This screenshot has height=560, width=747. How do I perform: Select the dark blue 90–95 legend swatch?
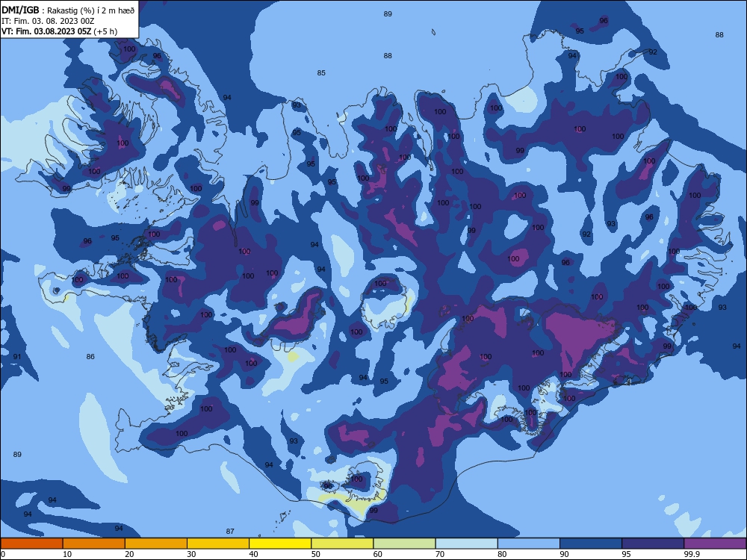(x=591, y=544)
